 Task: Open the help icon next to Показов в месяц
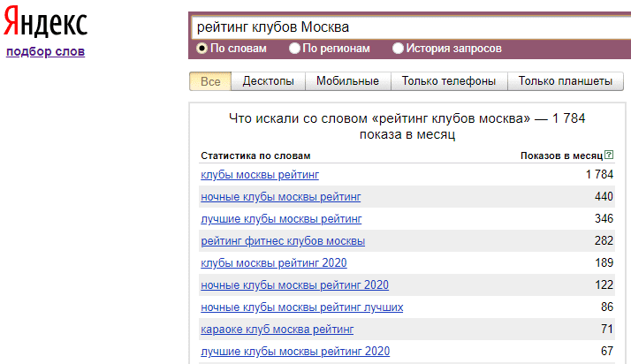pos(609,155)
